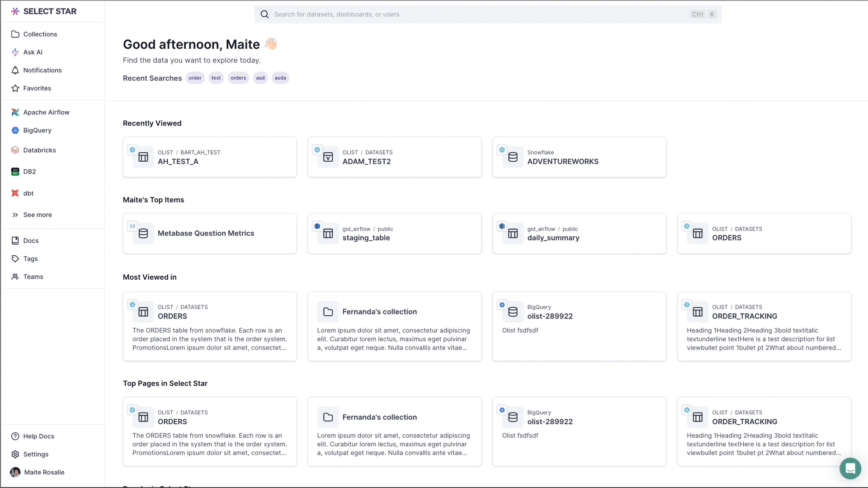Open Favorites in the sidebar
Image resolution: width=868 pixels, height=488 pixels.
pyautogui.click(x=37, y=89)
